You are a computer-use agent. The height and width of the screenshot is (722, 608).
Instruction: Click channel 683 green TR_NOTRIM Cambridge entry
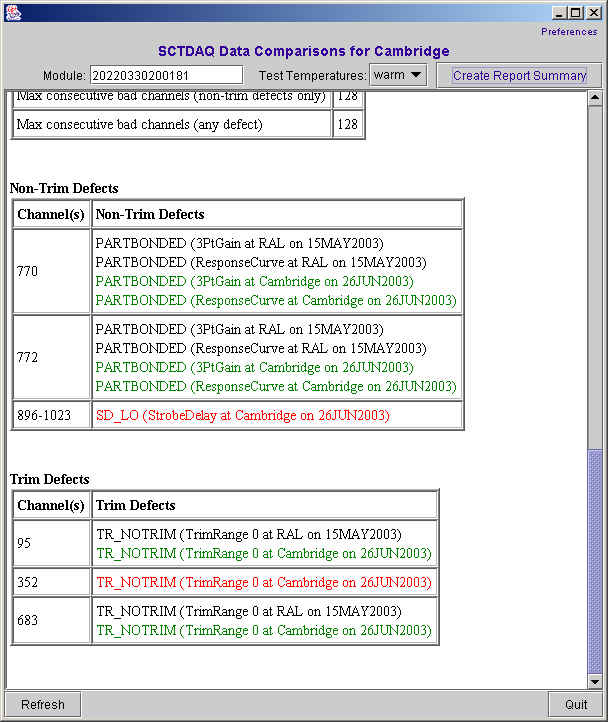coord(264,630)
